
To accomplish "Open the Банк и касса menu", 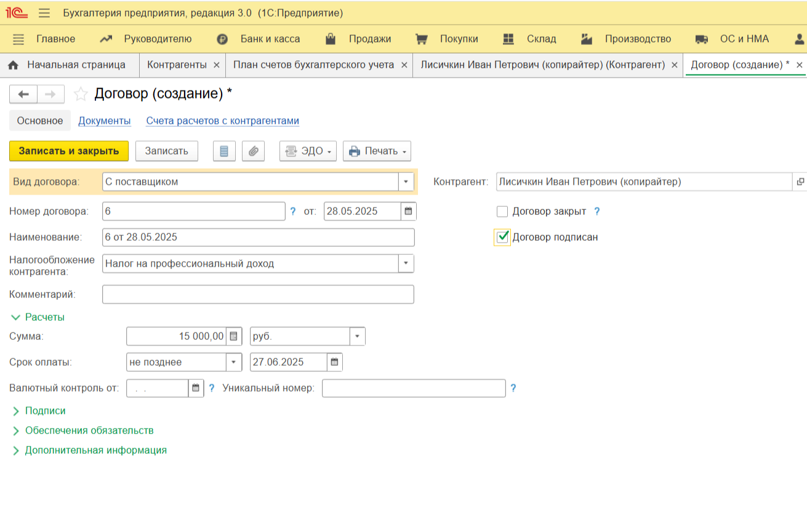I will (x=270, y=39).
